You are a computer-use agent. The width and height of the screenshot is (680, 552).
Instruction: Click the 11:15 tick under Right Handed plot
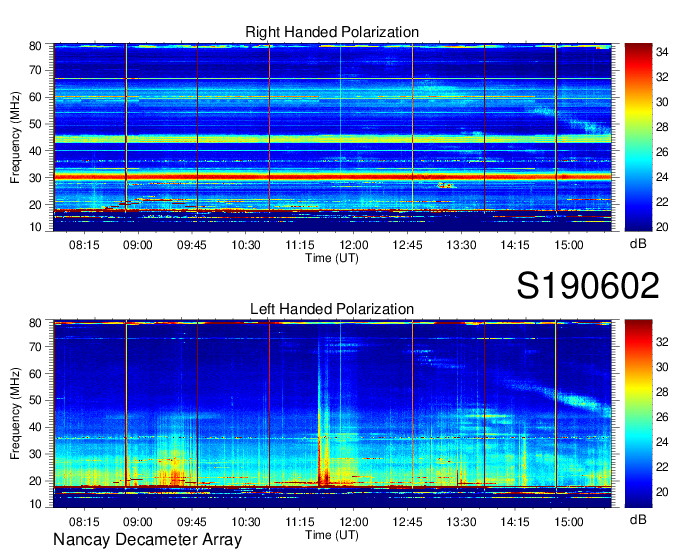click(300, 245)
